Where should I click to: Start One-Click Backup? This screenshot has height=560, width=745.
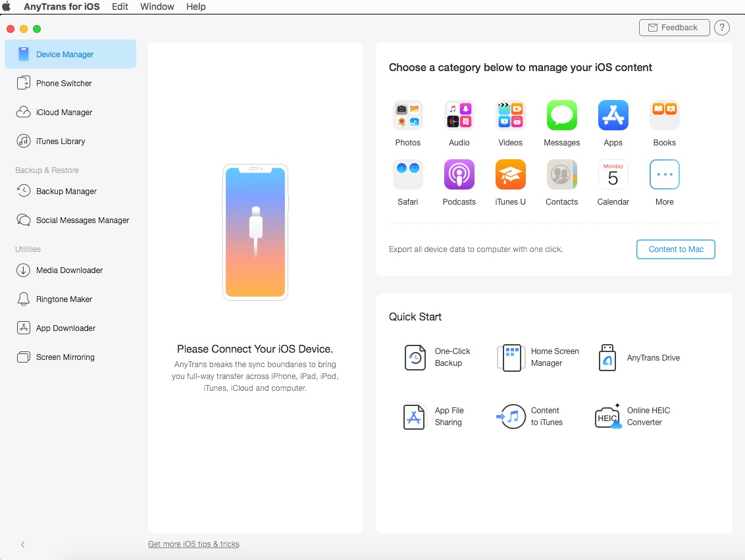[437, 357]
